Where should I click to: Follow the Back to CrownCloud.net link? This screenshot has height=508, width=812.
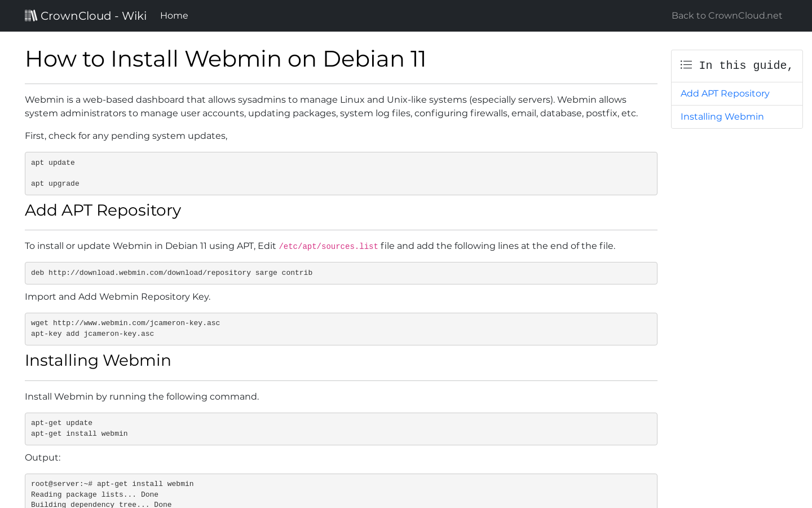(727, 16)
